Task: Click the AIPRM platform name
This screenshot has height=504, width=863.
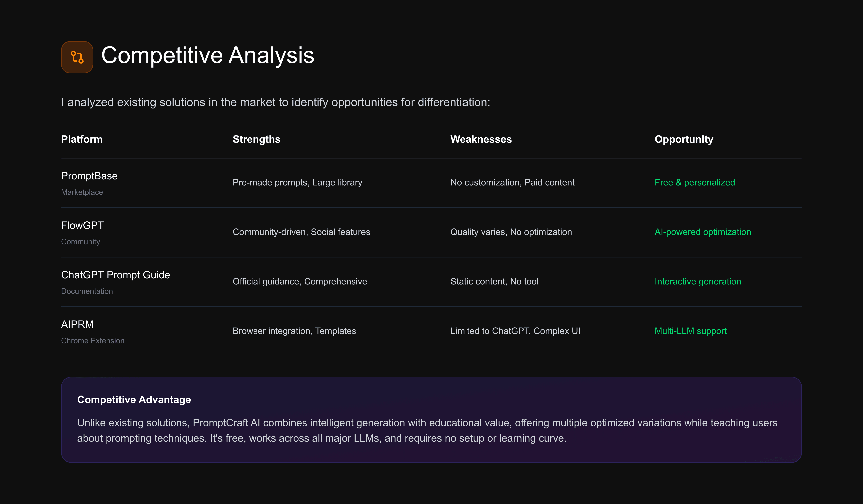Action: pos(77,324)
